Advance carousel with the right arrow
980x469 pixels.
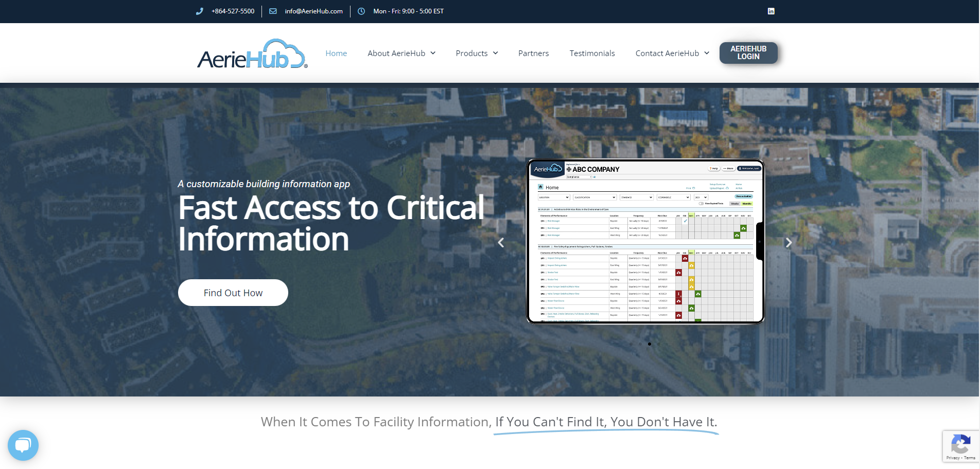point(789,243)
